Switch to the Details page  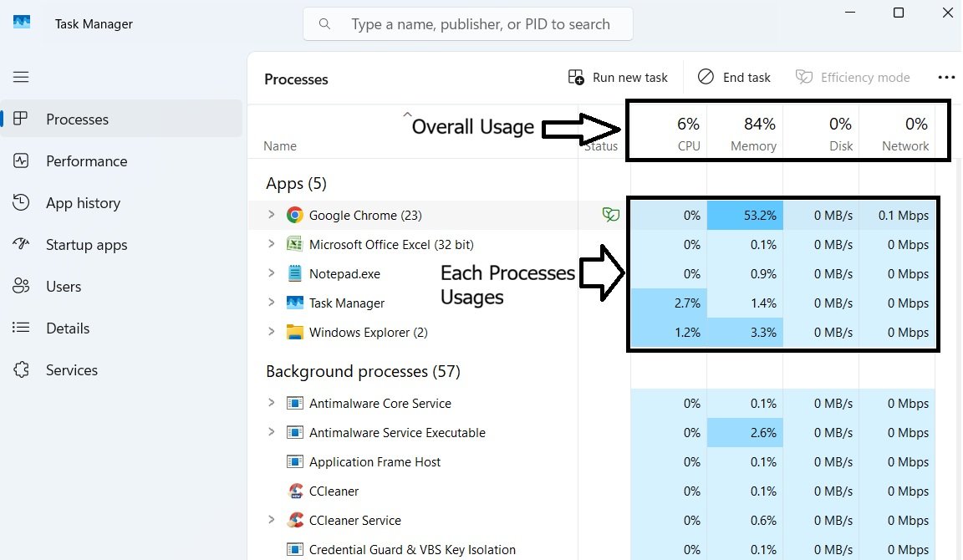(121, 328)
